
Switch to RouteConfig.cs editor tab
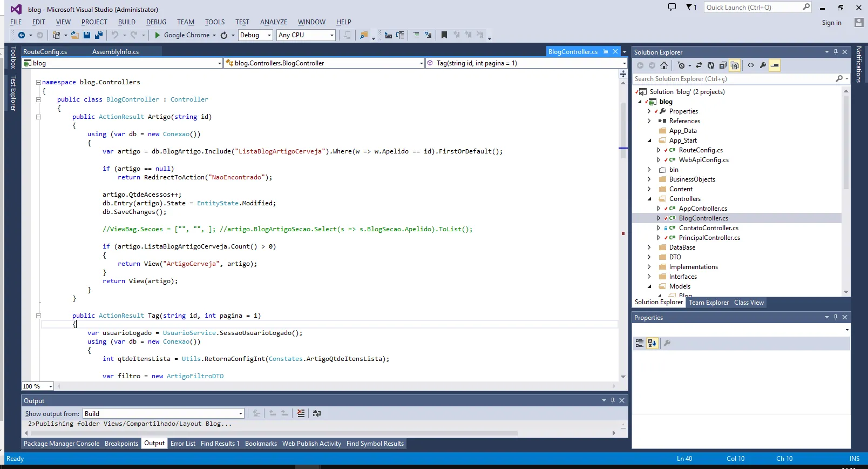45,52
